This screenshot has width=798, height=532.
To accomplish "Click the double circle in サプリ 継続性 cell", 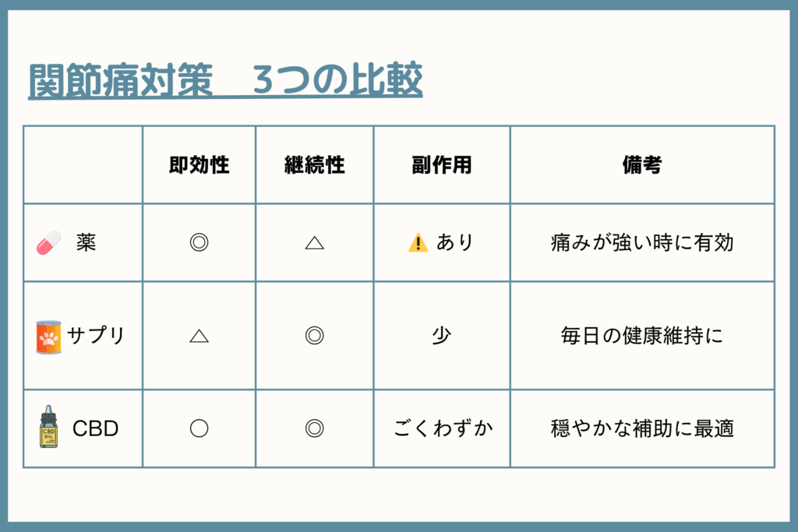I will [x=315, y=336].
